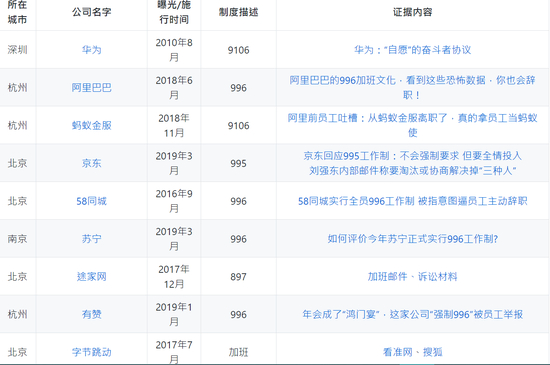Select the 2019年1月 date cell
This screenshot has height=365, width=550.
point(174,315)
